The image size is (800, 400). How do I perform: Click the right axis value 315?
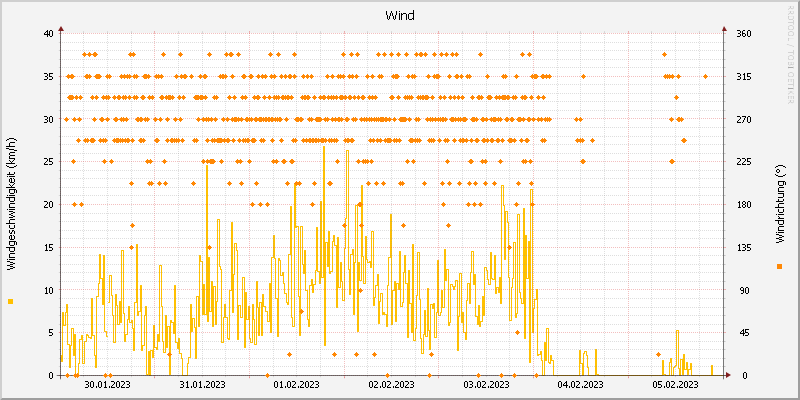pos(744,77)
